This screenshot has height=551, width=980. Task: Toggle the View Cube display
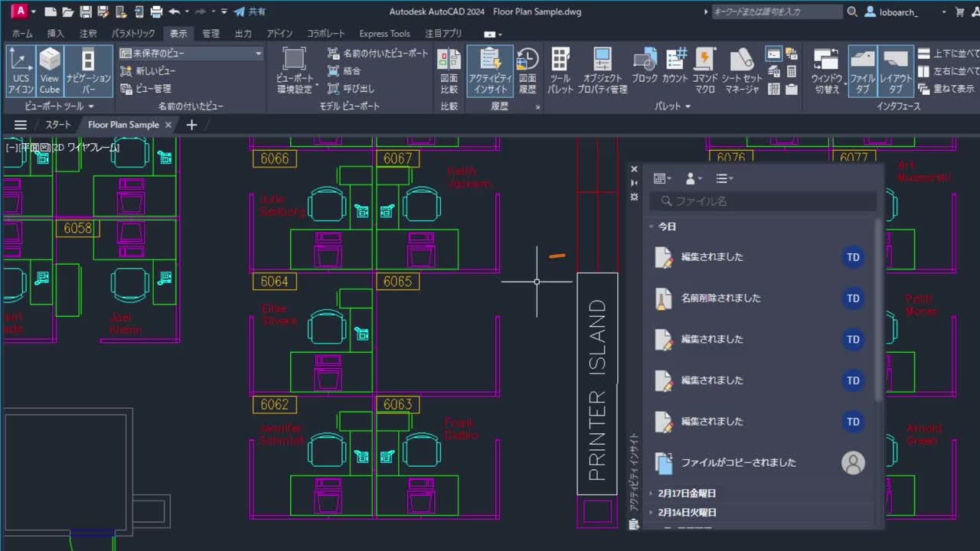(50, 70)
